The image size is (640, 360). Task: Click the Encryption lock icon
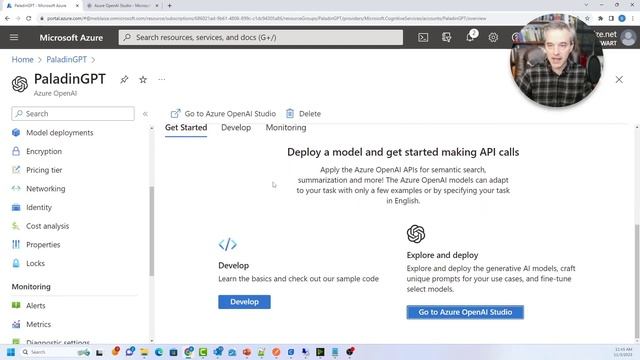(16, 151)
